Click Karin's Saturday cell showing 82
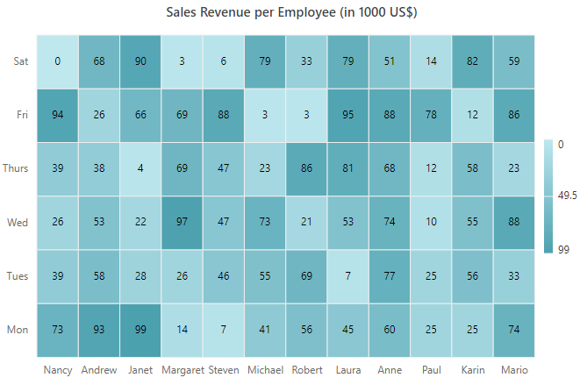This screenshot has height=392, width=580. 472,61
